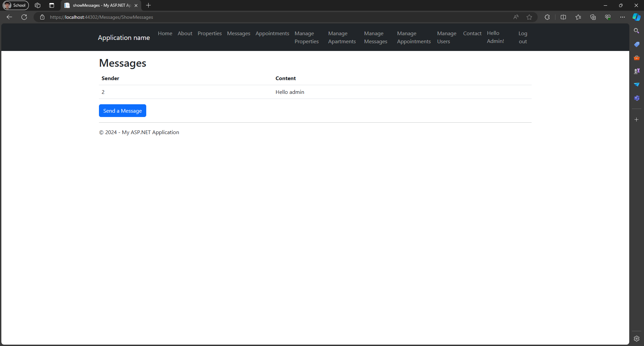Click the Log out link
The image size is (644, 346).
[x=523, y=38]
